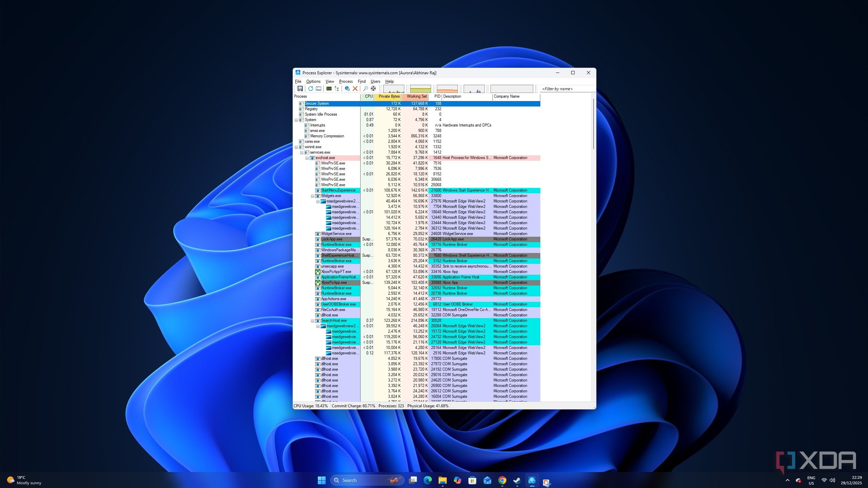
Task: Click the Find Handle magnifier icon
Action: (x=365, y=89)
